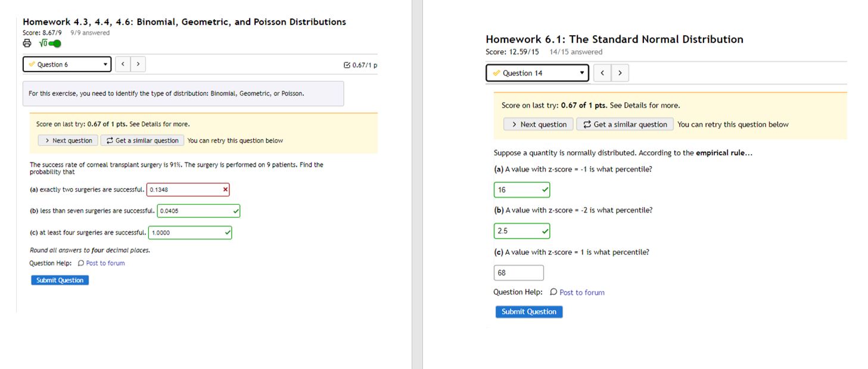Screen dimensions: 868x369
Task: Go to previous question in binomial homework
Action: pyautogui.click(x=123, y=64)
